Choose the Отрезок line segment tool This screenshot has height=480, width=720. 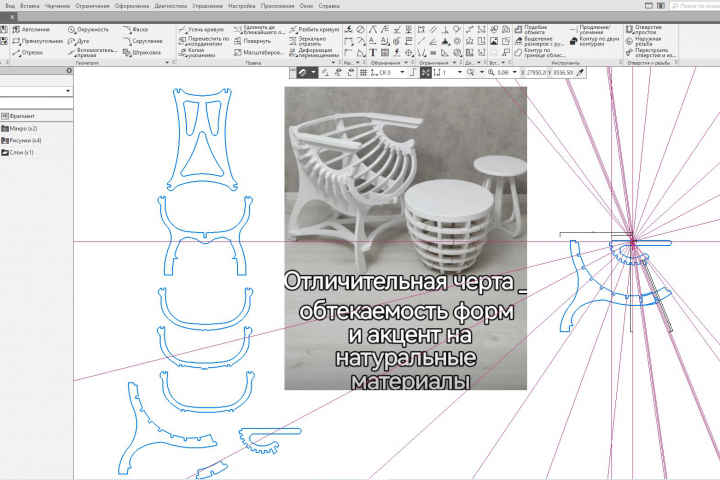(28, 52)
